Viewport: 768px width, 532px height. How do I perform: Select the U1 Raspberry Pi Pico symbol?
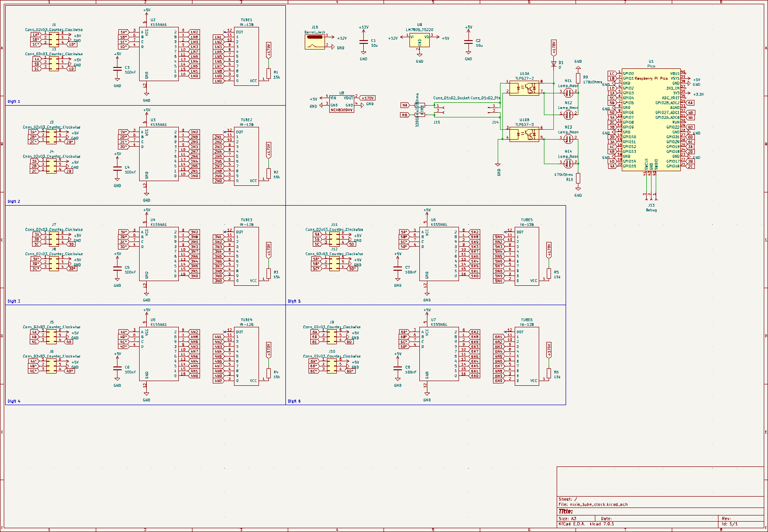pos(651,119)
